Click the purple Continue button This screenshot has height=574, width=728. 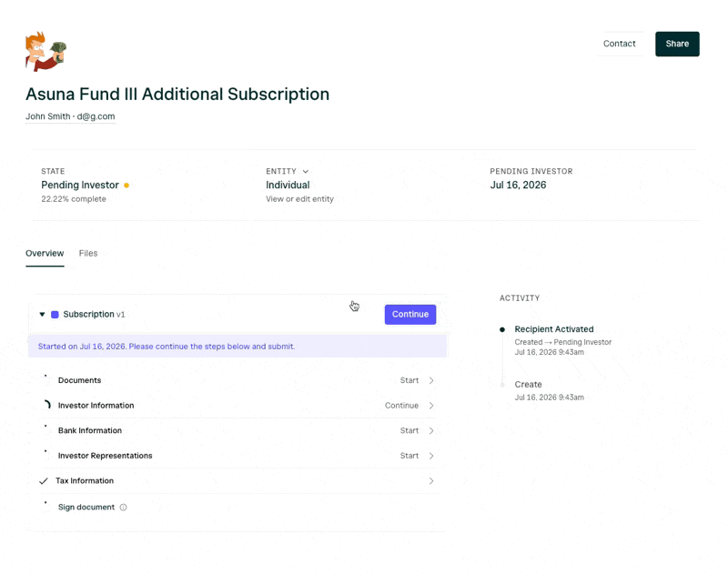[x=410, y=315]
